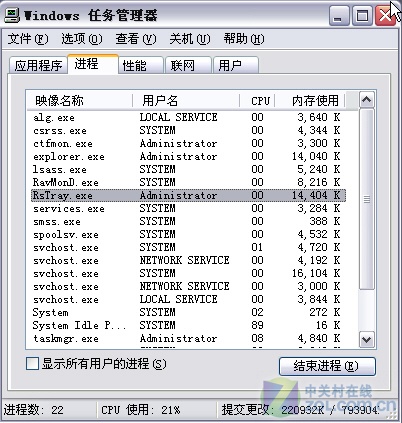Enable 显示所有用户的进程 checkbox
The height and width of the screenshot is (423, 402).
click(x=32, y=364)
